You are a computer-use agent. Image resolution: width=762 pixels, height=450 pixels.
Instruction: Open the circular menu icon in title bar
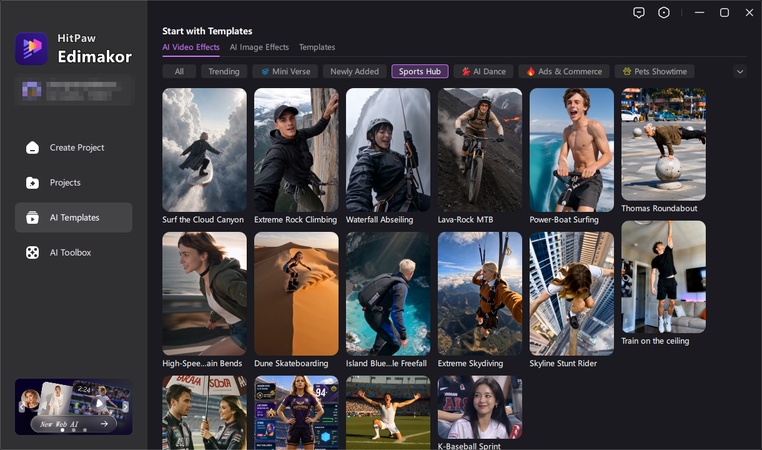[x=664, y=13]
